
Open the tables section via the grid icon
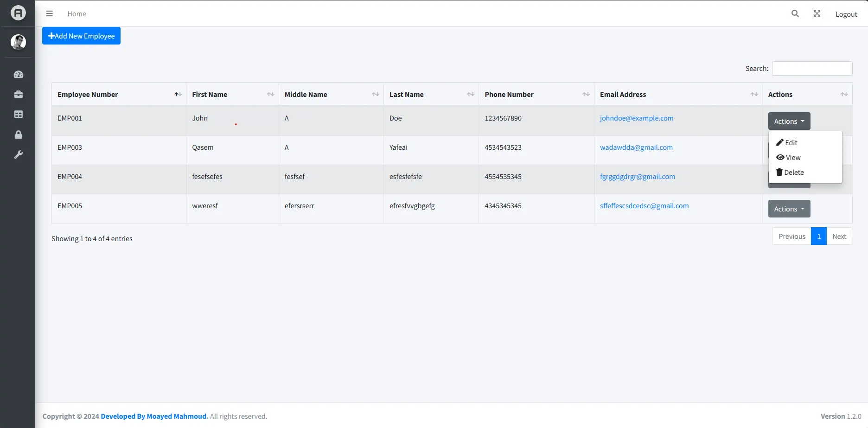coord(18,114)
